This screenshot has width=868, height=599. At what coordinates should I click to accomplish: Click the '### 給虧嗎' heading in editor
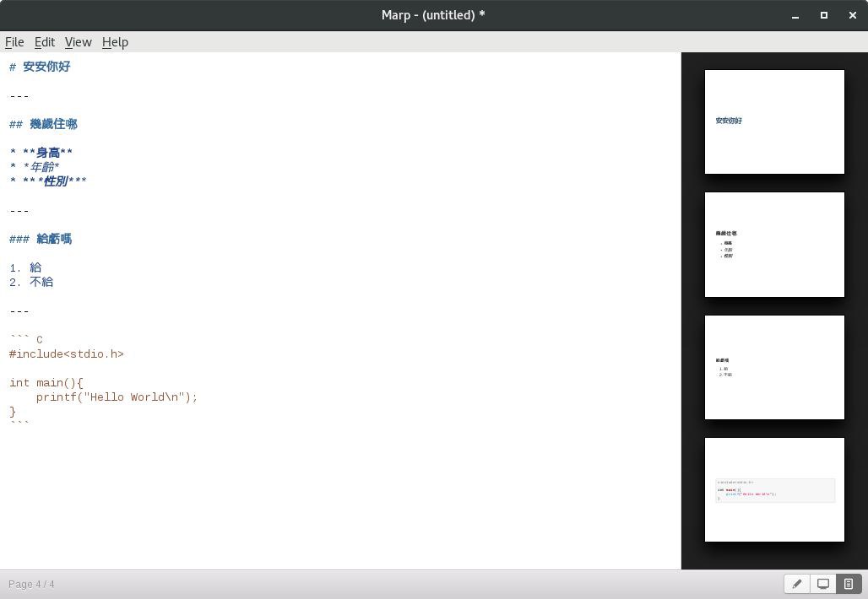click(52, 239)
